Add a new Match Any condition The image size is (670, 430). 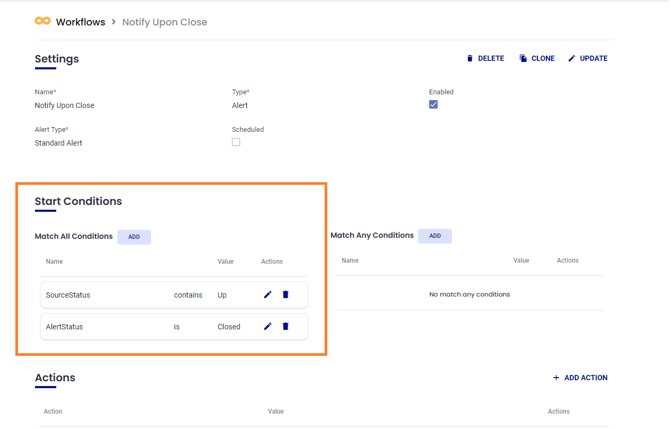click(x=435, y=236)
